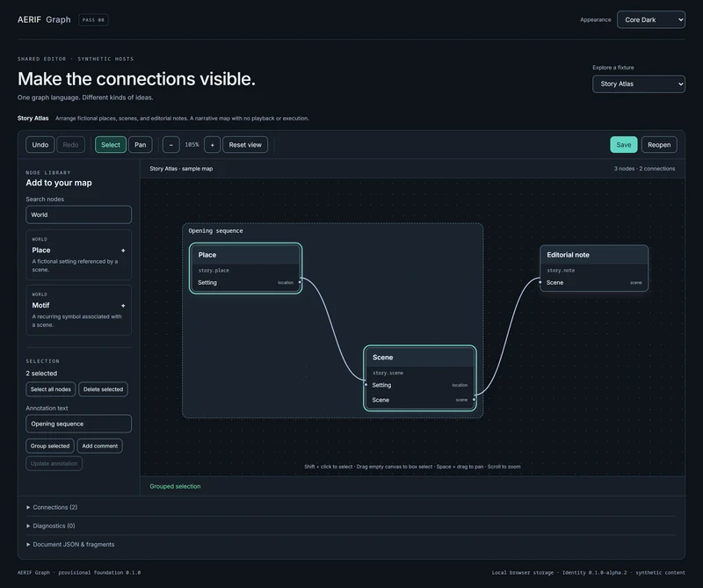The height and width of the screenshot is (588, 703).
Task: Click Reset view button
Action: [245, 145]
